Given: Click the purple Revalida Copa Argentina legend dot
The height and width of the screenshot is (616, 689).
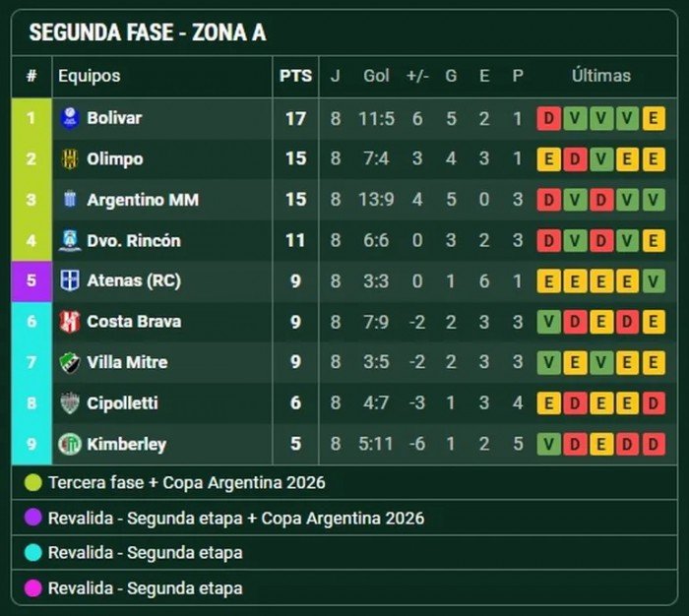Looking at the screenshot, I should [33, 518].
